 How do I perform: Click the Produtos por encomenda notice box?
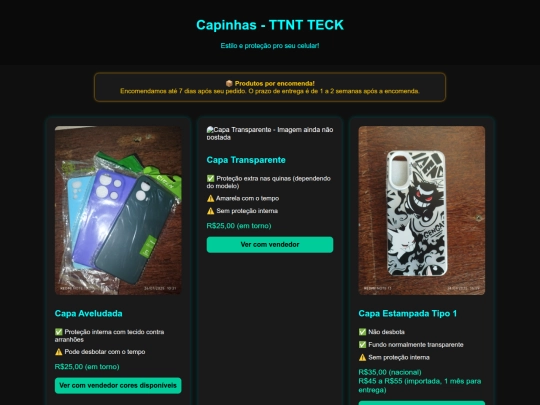270,87
